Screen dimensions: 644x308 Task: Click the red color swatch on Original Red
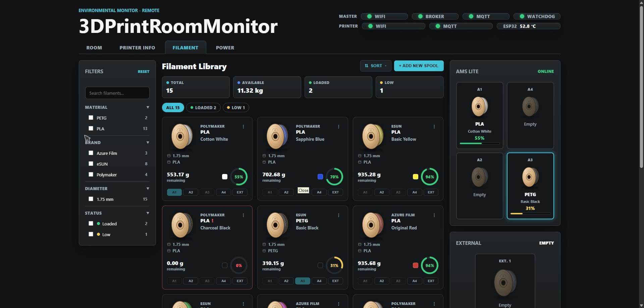coord(416,265)
